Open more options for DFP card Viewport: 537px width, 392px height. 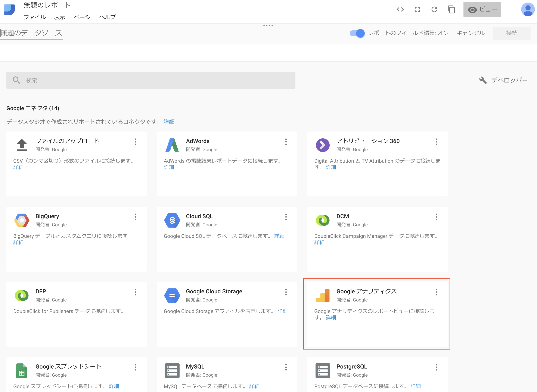pyautogui.click(x=136, y=292)
